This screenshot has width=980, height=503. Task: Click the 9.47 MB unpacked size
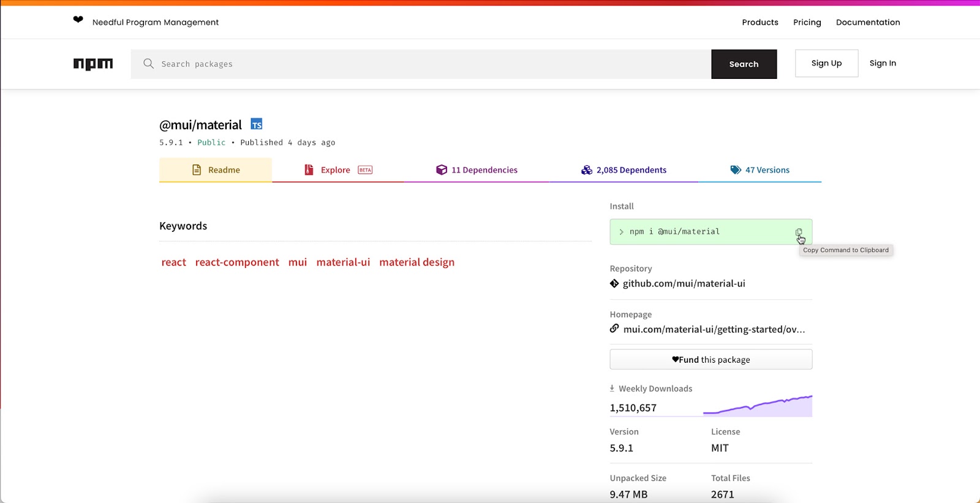tap(628, 494)
